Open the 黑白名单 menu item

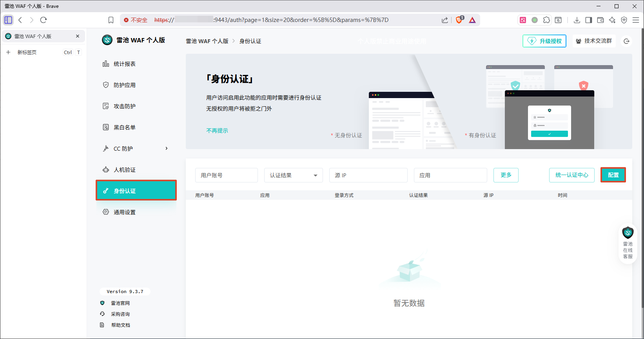point(136,128)
